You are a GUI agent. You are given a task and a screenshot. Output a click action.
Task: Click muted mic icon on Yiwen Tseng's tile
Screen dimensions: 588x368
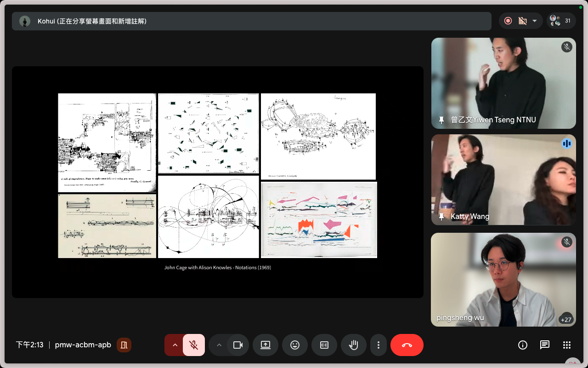coord(567,47)
